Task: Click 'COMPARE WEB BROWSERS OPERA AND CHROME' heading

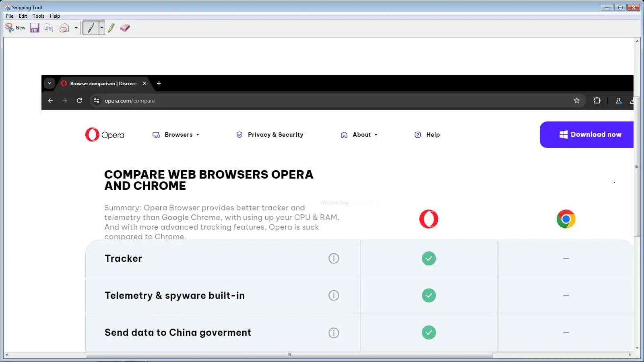Action: click(x=208, y=180)
